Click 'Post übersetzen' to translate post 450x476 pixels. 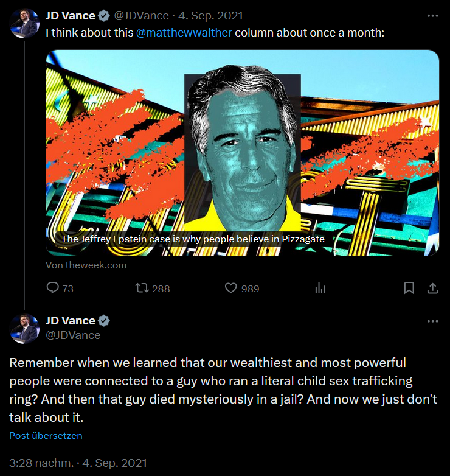[x=46, y=435]
